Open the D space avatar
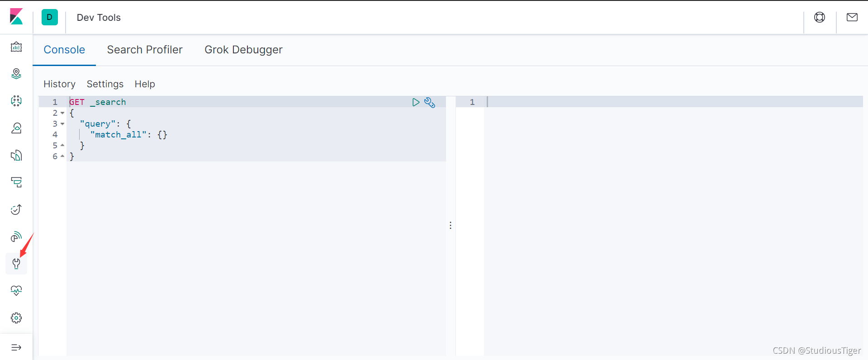Image resolution: width=868 pixels, height=360 pixels. [x=50, y=17]
